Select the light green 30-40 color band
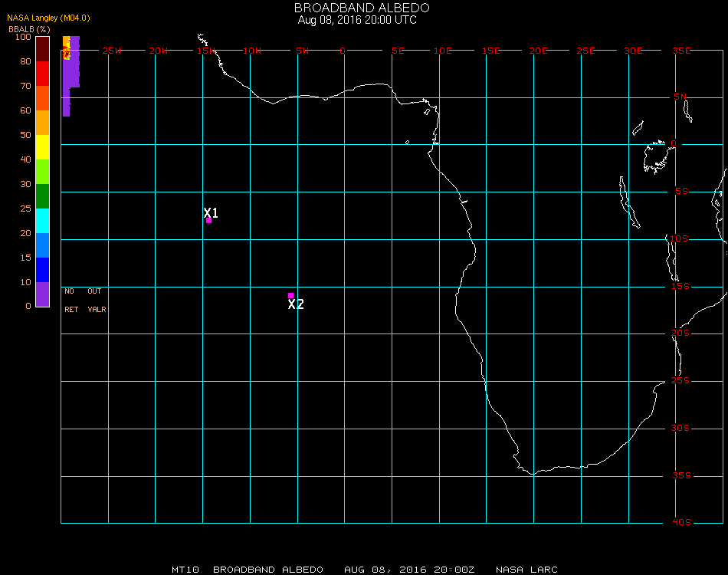The width and height of the screenshot is (728, 575). (x=43, y=172)
